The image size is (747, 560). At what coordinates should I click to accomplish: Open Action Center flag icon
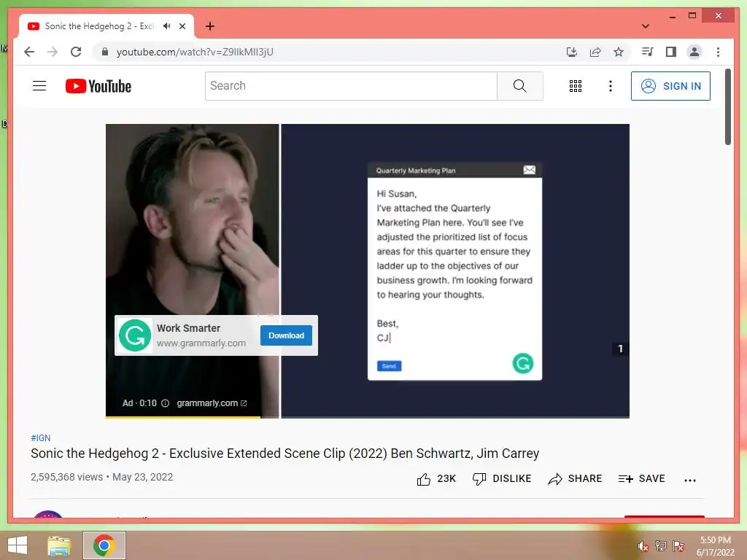[678, 546]
